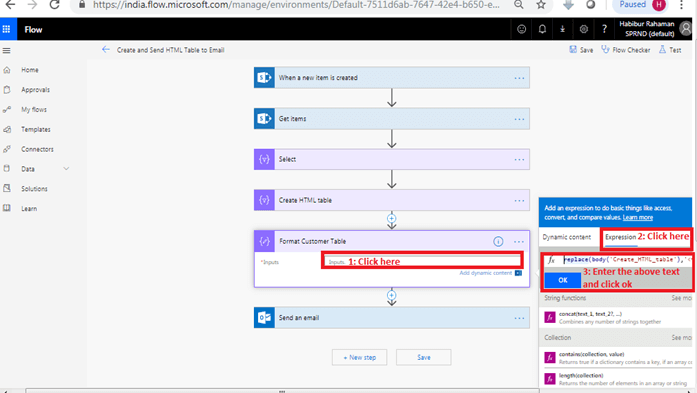Image resolution: width=697 pixels, height=393 pixels.
Task: Click the expression formula input box
Action: (x=626, y=260)
